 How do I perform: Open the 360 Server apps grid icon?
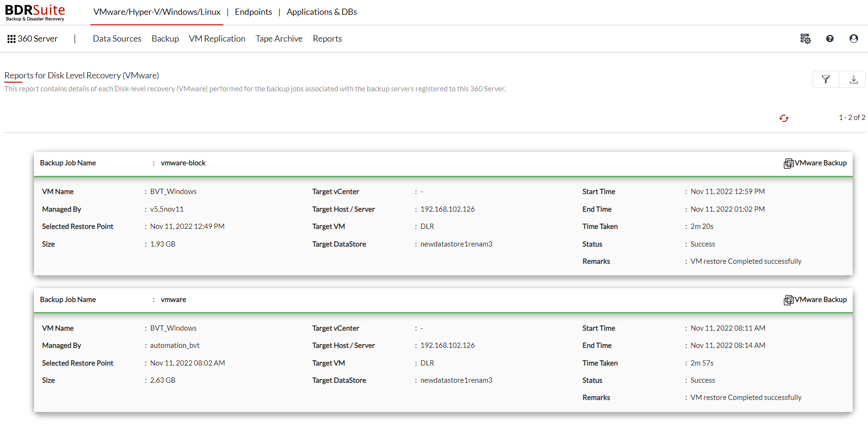click(x=11, y=39)
